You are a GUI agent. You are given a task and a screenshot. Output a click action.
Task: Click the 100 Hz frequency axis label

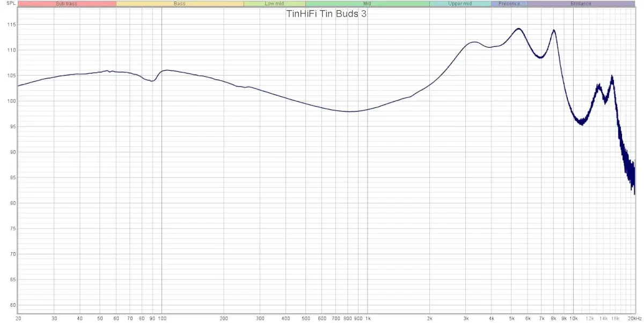[162, 318]
